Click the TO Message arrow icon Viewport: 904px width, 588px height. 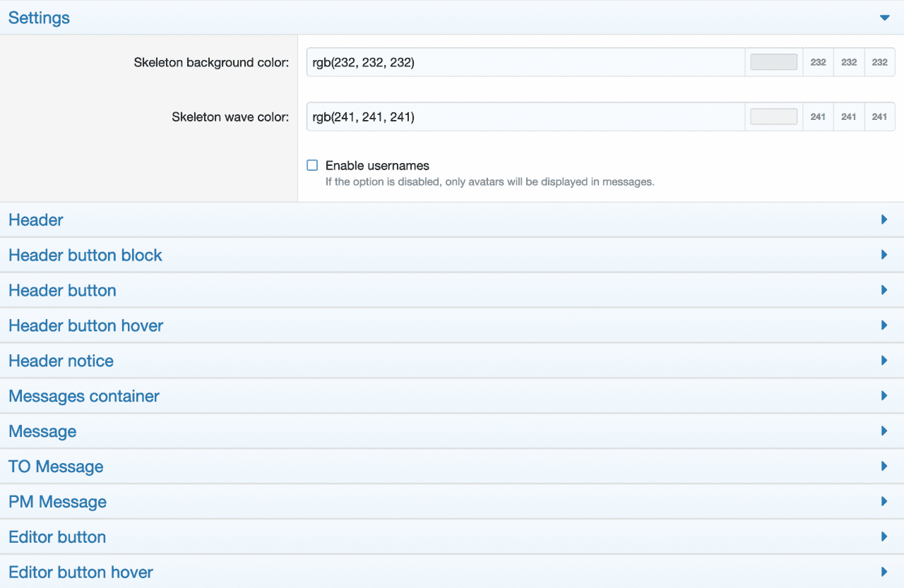pos(884,467)
